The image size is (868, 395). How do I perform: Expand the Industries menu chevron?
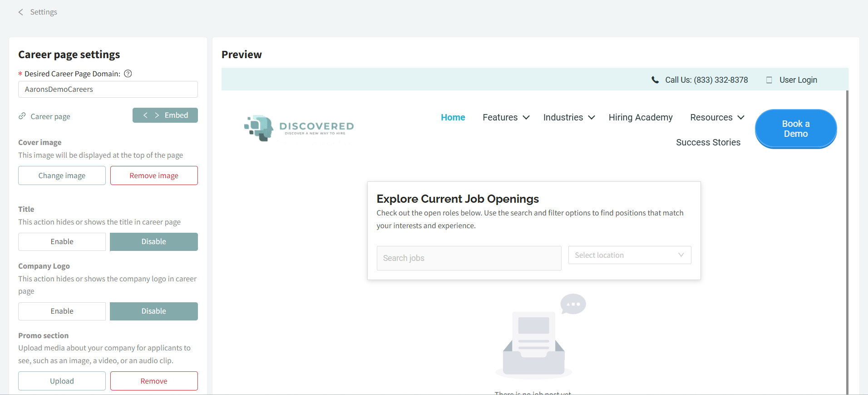pyautogui.click(x=592, y=117)
